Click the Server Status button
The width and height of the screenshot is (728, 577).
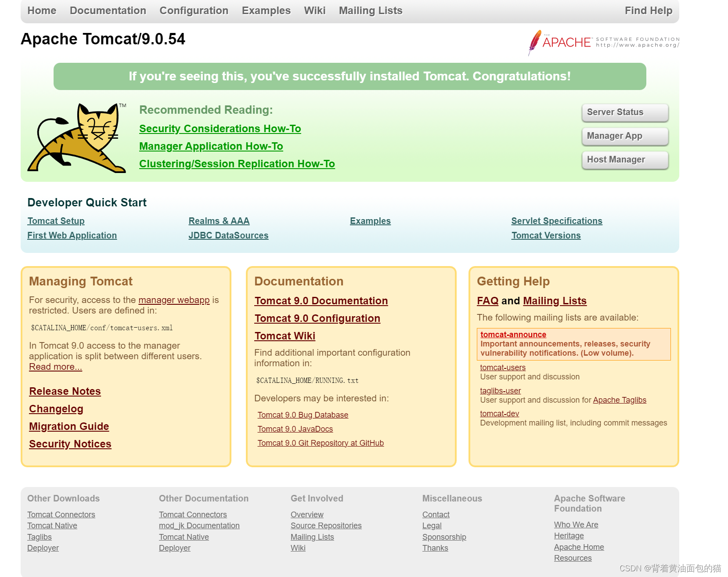625,112
